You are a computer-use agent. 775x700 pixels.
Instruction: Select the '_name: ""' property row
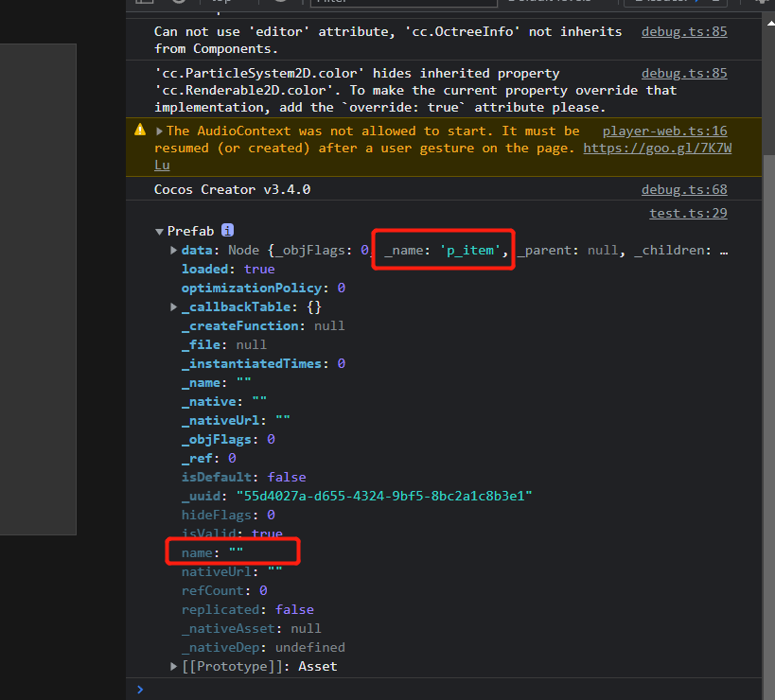pyautogui.click(x=216, y=383)
